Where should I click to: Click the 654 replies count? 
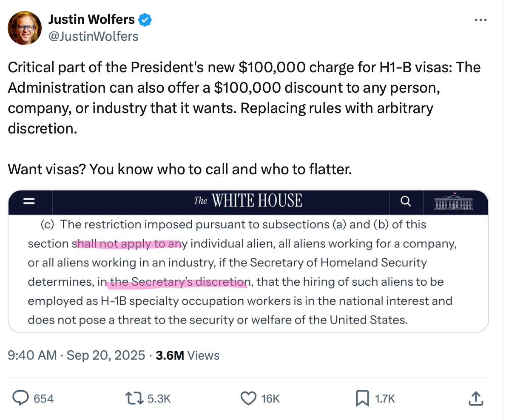[43, 398]
